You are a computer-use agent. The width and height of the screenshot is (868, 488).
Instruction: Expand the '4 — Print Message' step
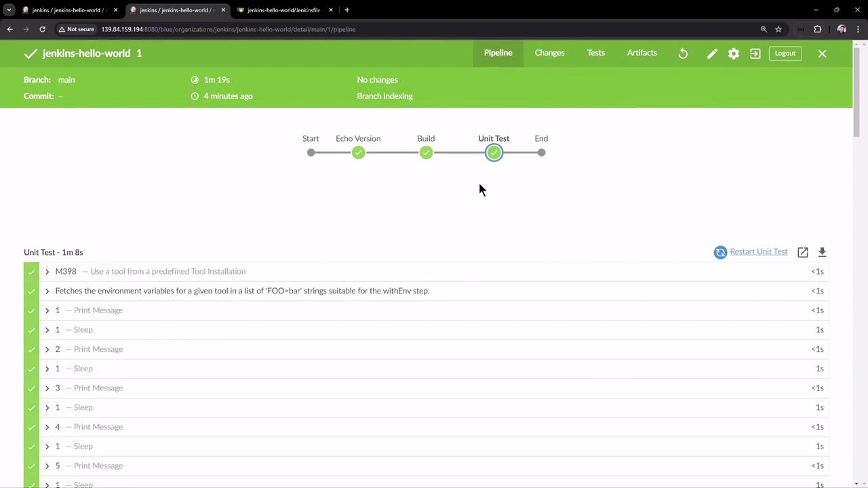pyautogui.click(x=47, y=427)
